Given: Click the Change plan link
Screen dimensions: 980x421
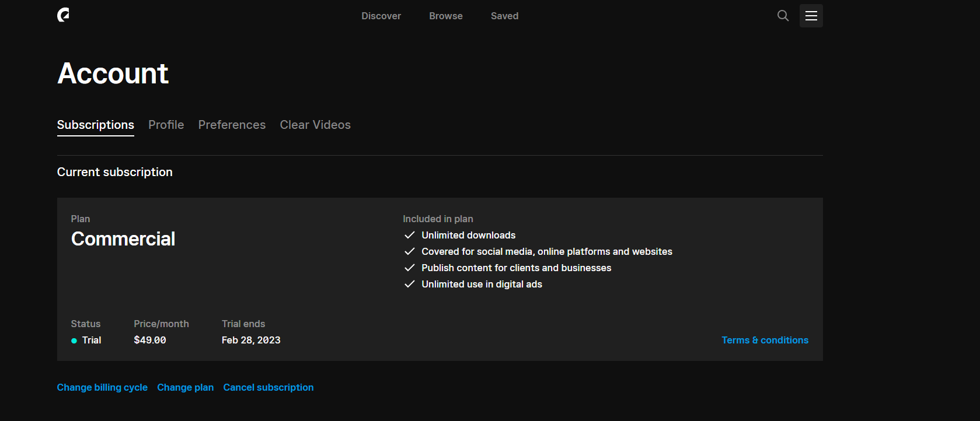Looking at the screenshot, I should pos(186,387).
